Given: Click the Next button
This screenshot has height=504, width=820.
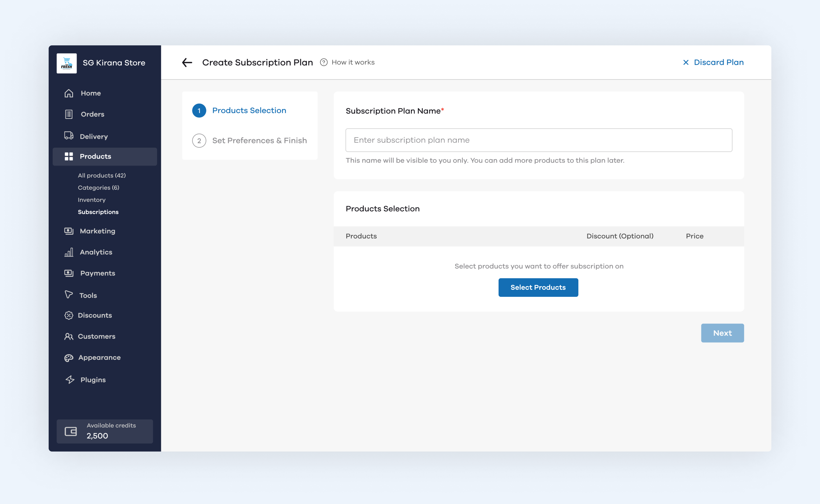Looking at the screenshot, I should 722,333.
